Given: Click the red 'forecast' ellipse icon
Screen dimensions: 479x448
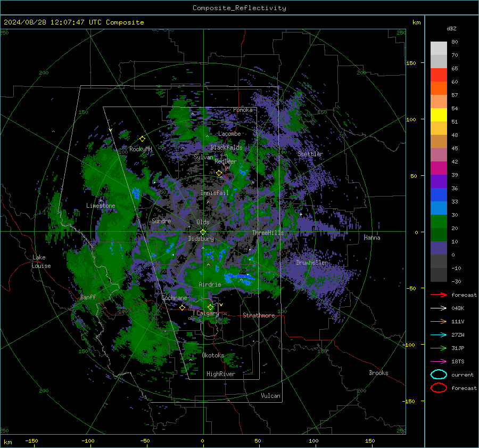Looking at the screenshot, I should [x=439, y=388].
